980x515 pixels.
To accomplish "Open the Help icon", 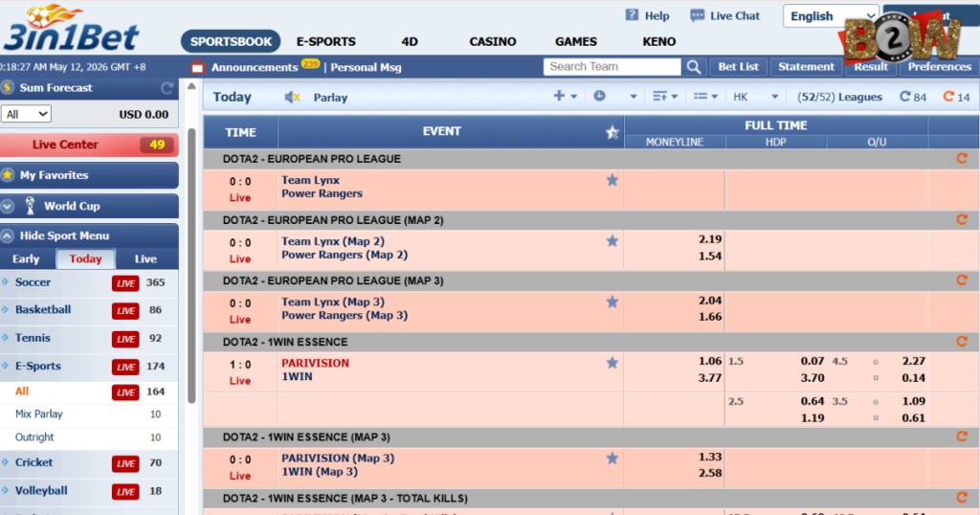I will (632, 15).
